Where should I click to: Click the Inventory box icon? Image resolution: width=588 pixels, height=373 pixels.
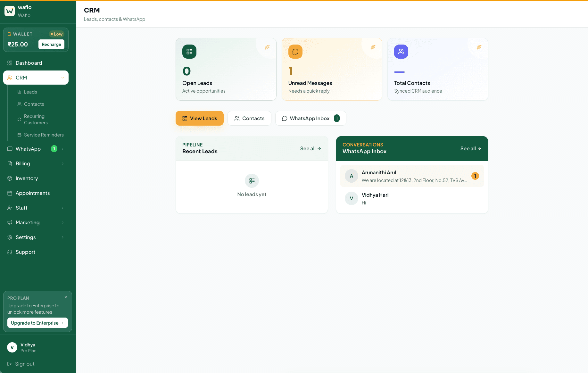[10, 178]
